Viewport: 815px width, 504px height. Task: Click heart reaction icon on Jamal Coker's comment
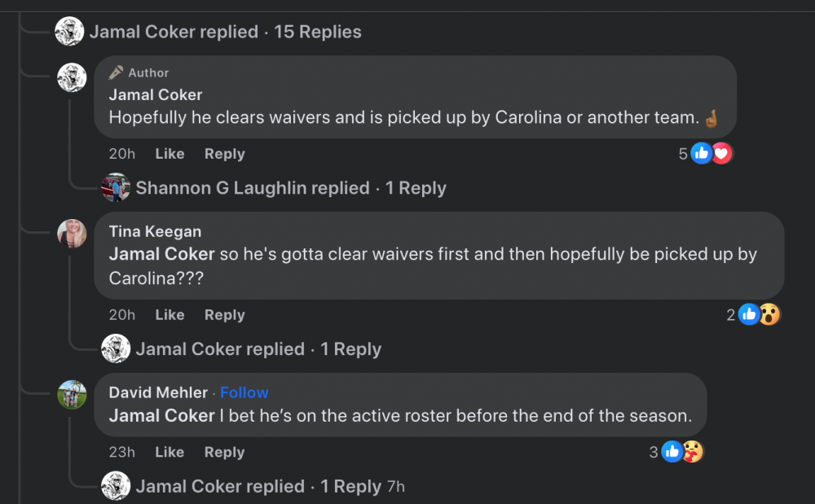[721, 153]
